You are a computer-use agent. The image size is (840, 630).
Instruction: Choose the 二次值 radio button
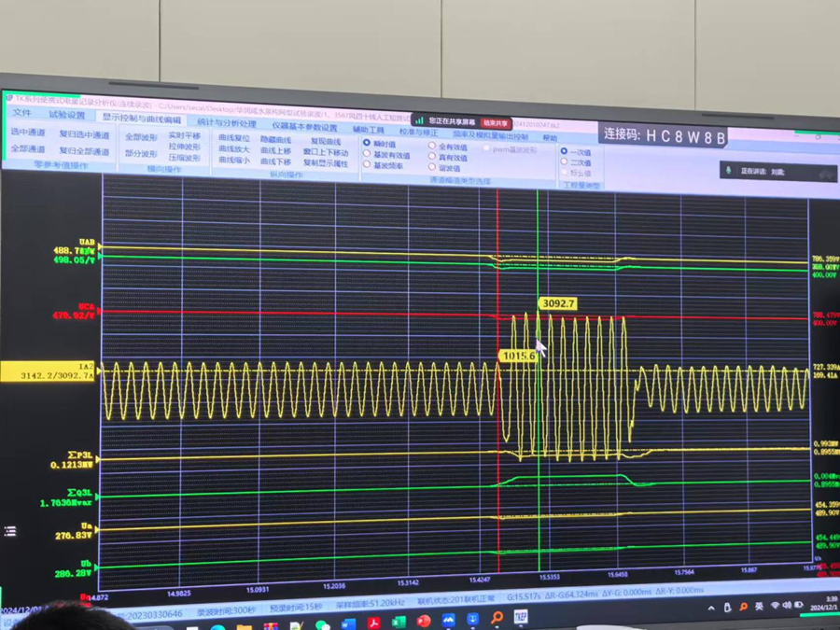tap(564, 161)
